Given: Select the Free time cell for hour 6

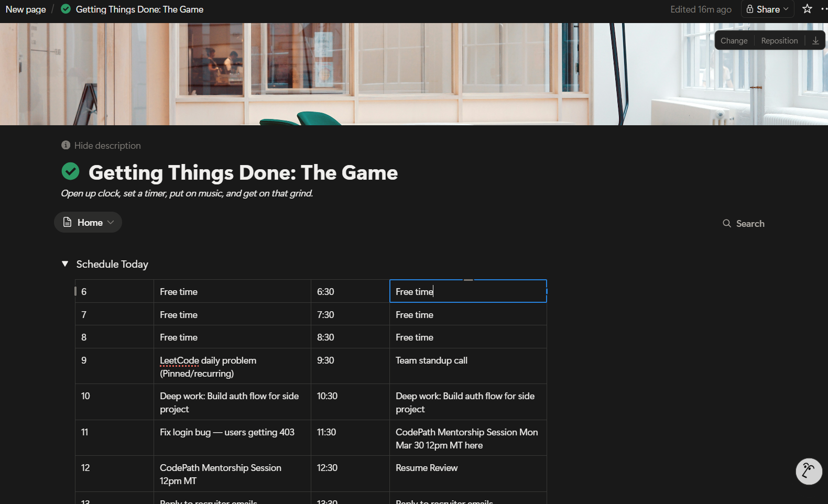Looking at the screenshot, I should 232,291.
